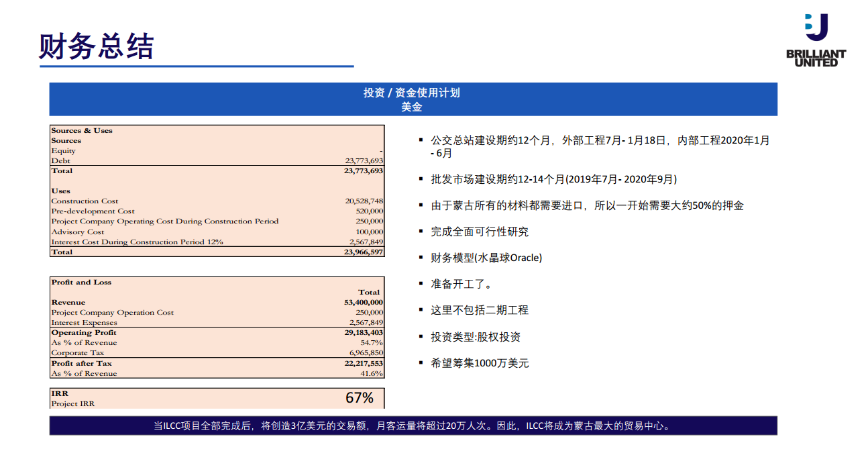Click the bullet 希望筹集1000万美元

pyautogui.click(x=480, y=363)
